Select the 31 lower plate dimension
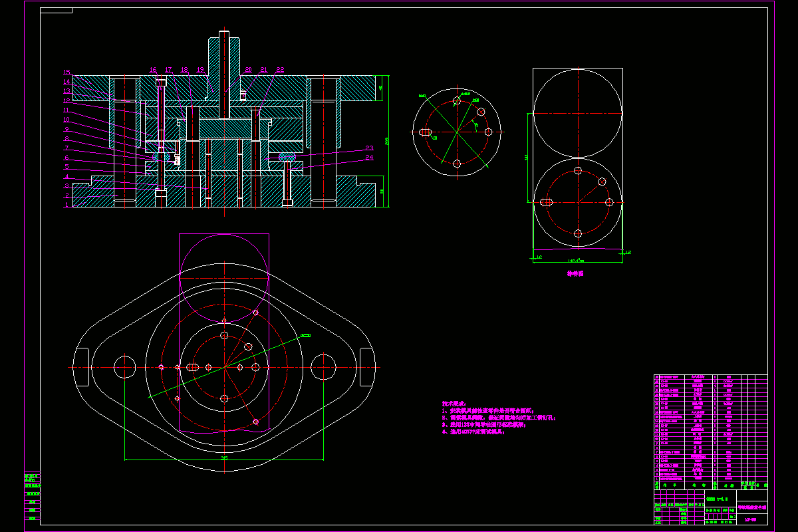Viewport: 798px width, 532px height. [382, 192]
